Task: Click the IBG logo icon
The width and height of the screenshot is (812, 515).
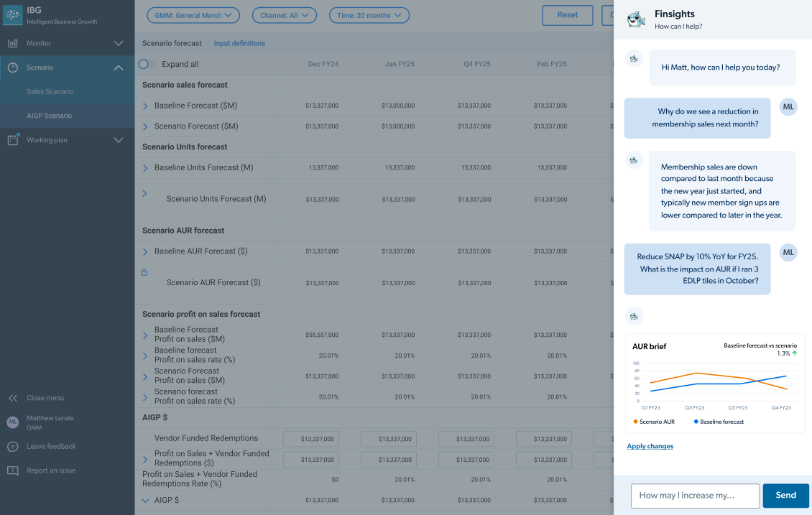Action: (x=12, y=14)
